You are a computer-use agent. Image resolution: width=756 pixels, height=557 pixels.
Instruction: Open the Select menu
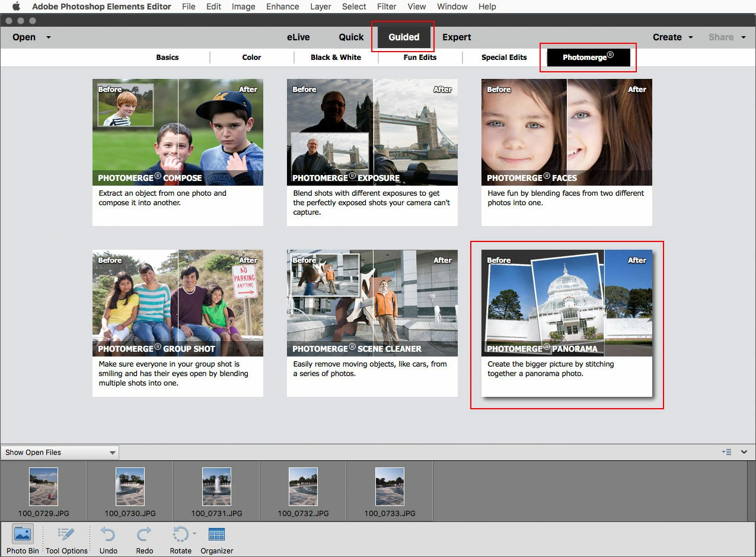point(354,7)
